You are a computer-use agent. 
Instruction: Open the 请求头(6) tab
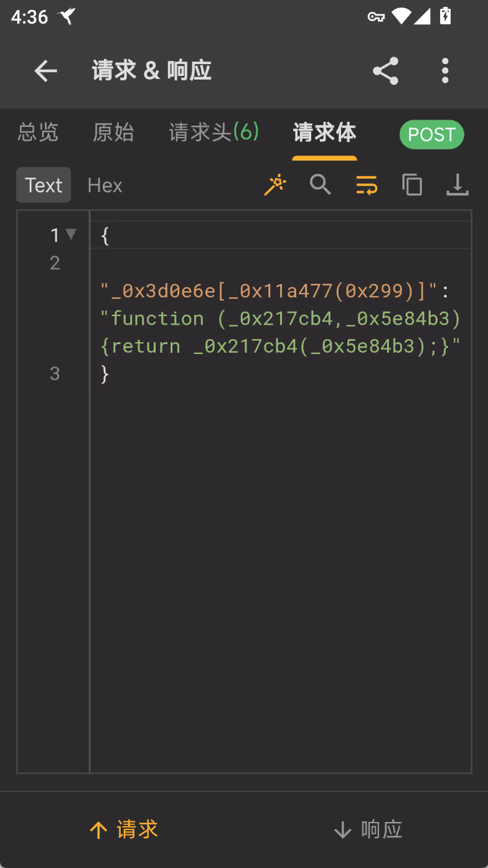click(214, 132)
